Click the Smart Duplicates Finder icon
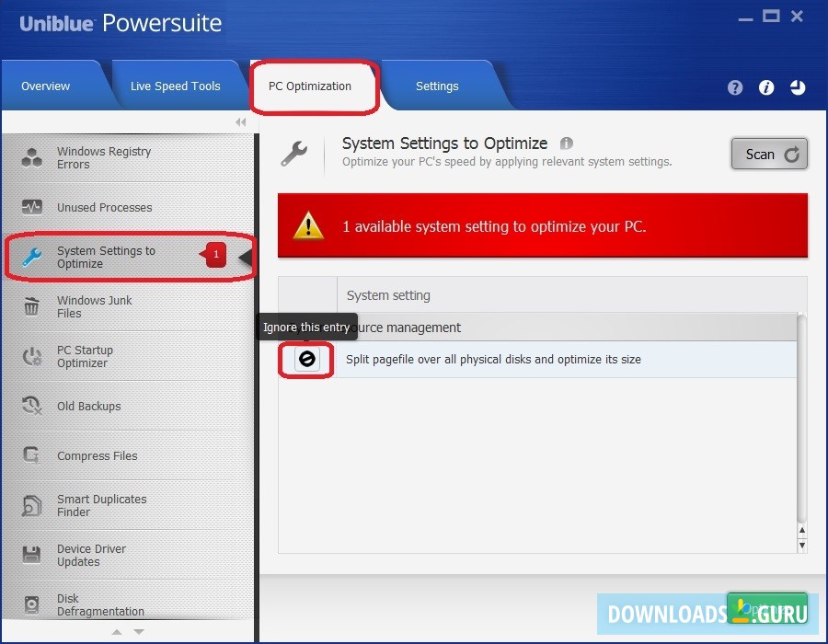 point(31,505)
